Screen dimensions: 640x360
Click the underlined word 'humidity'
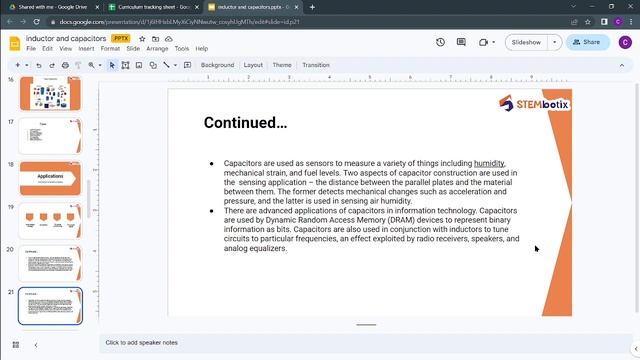click(x=489, y=163)
